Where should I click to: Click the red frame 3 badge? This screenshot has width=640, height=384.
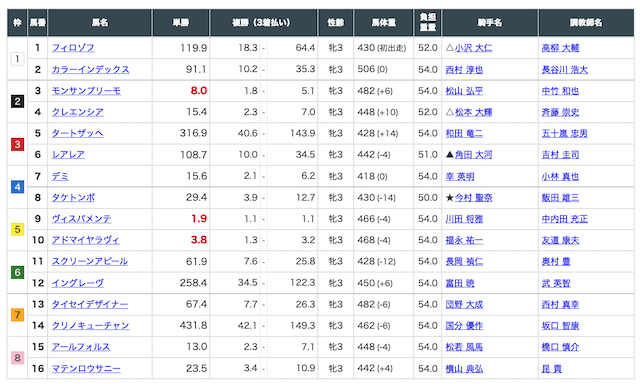[17, 144]
